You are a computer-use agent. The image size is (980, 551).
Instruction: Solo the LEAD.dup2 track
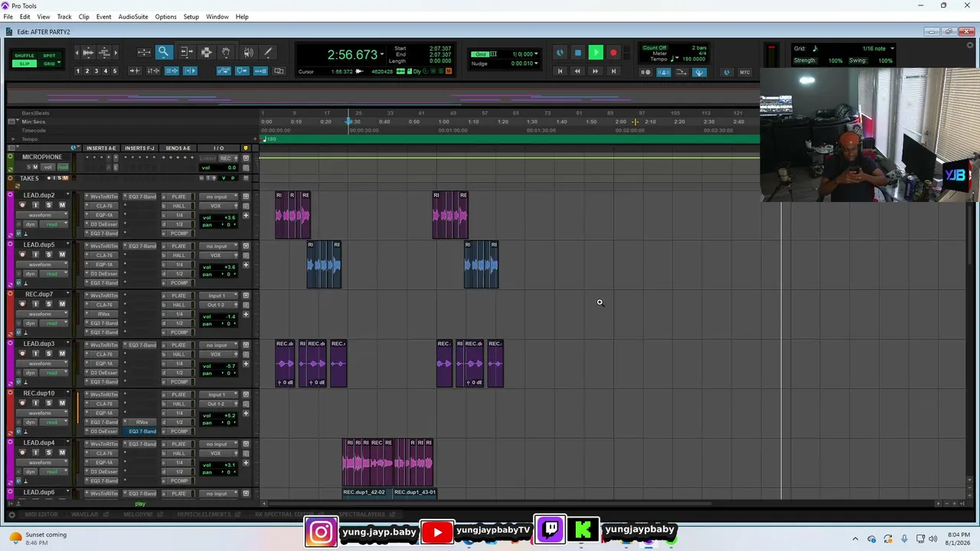(x=48, y=205)
